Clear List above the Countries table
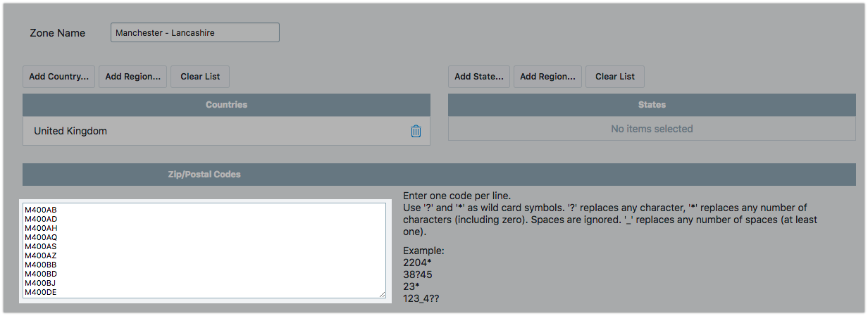The height and width of the screenshot is (316, 868). pyautogui.click(x=200, y=77)
